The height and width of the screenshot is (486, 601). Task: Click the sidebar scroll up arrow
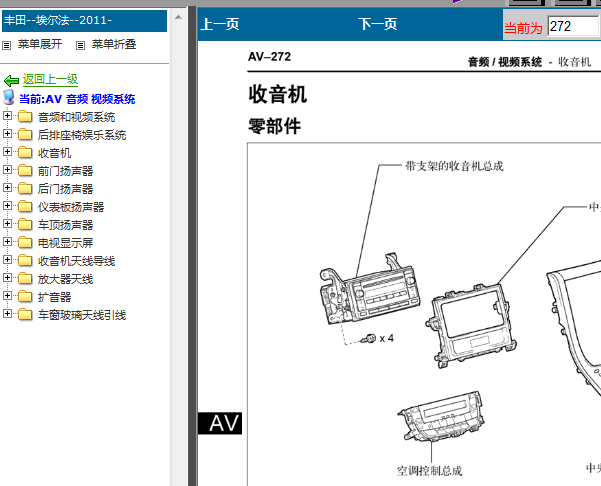pos(178,17)
